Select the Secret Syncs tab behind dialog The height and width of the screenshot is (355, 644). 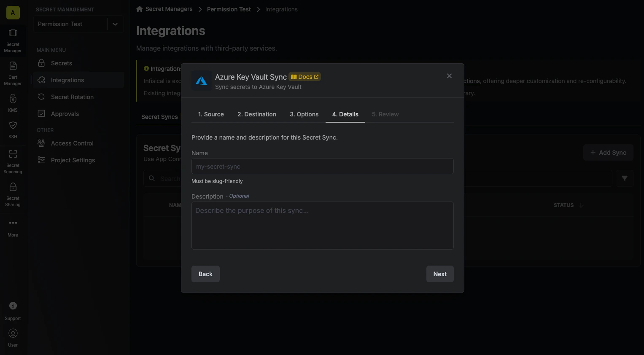[x=159, y=117]
